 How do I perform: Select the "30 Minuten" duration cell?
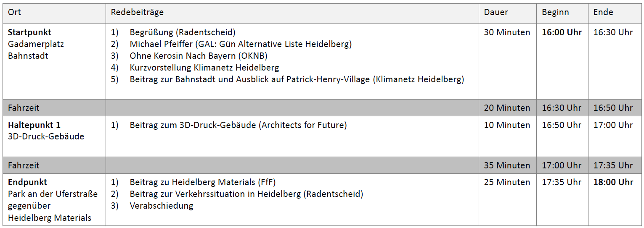pos(507,32)
